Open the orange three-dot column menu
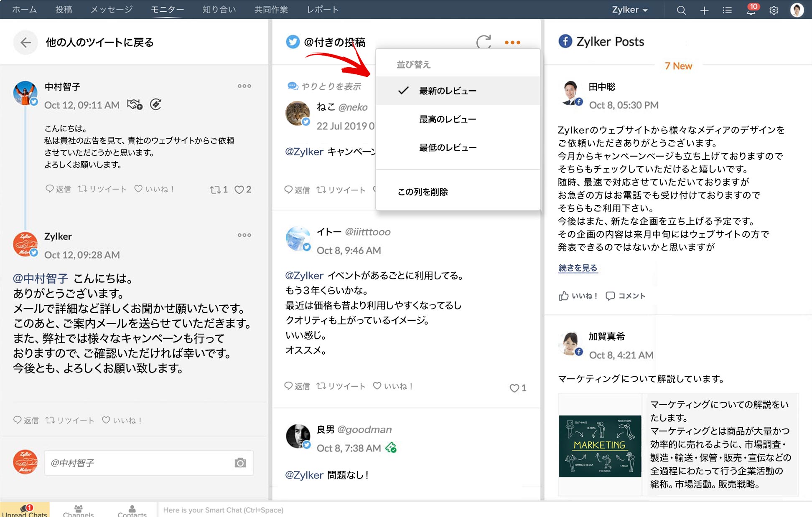 tap(512, 42)
